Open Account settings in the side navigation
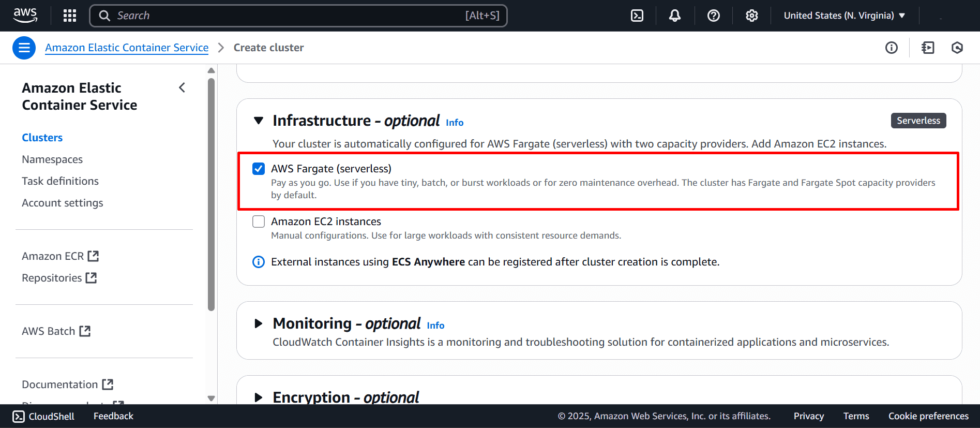Viewport: 980px width, 428px height. click(63, 203)
